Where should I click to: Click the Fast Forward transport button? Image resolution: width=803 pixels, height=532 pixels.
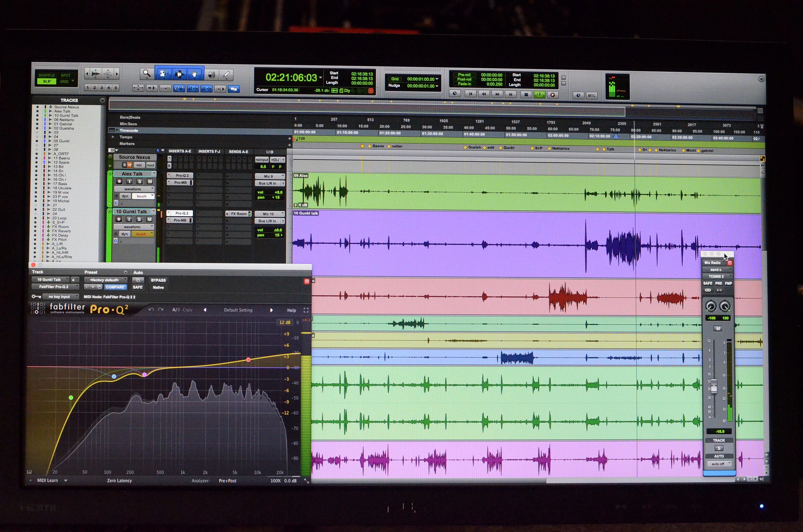pyautogui.click(x=497, y=94)
